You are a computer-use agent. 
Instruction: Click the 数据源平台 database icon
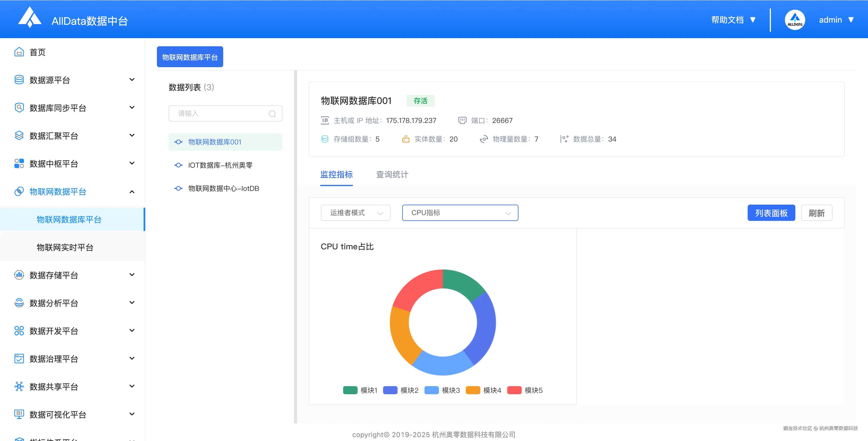pos(19,80)
